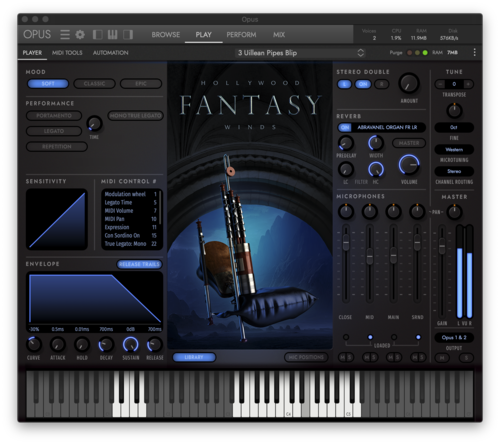
Task: Toggle the left sidebar panel icon
Action: point(97,34)
